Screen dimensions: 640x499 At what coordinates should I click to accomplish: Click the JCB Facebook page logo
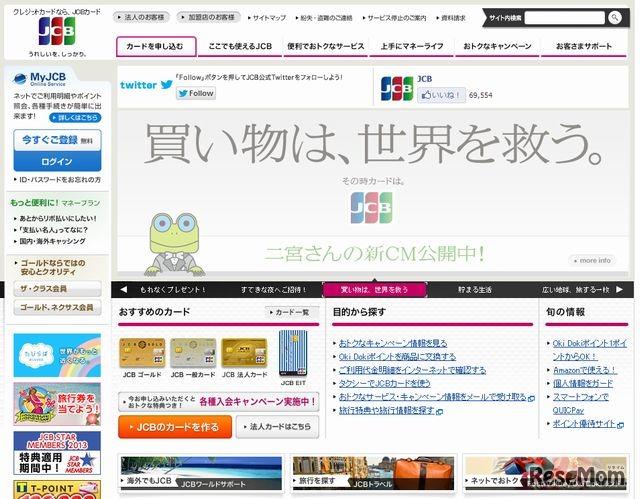(x=397, y=88)
